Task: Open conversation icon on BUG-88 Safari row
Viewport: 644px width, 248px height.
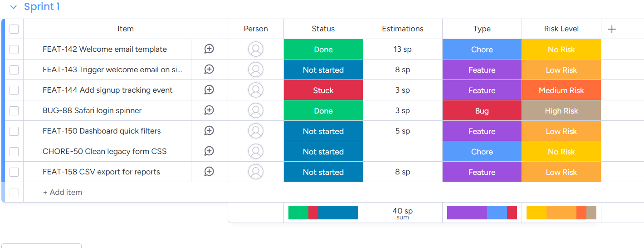Action: coord(209,110)
